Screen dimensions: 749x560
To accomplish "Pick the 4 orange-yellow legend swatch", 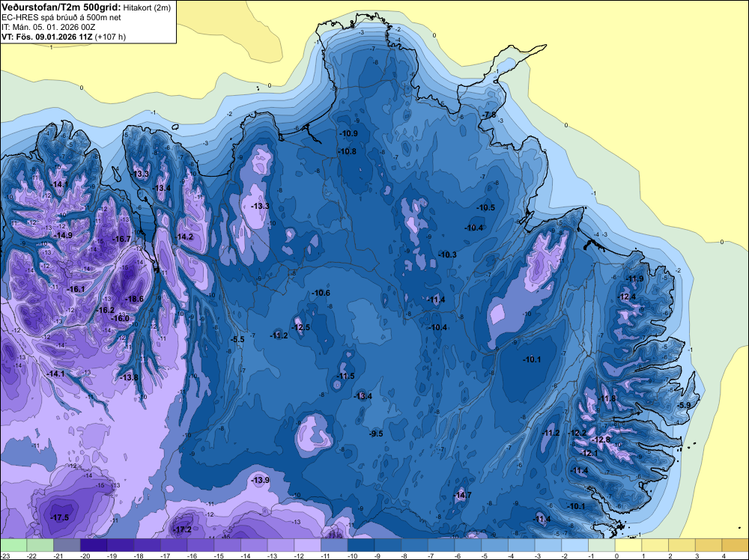I will (x=736, y=545).
